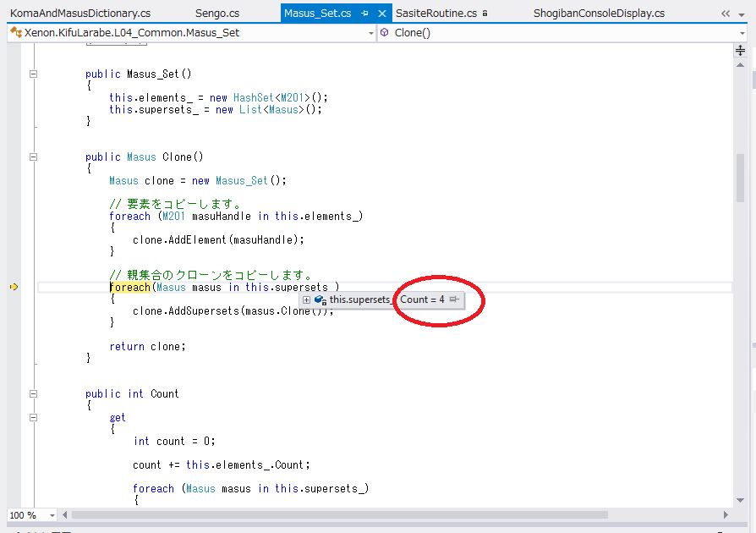This screenshot has height=533, width=756.
Task: Click the horizontal scrollbar right arrow
Action: click(726, 515)
